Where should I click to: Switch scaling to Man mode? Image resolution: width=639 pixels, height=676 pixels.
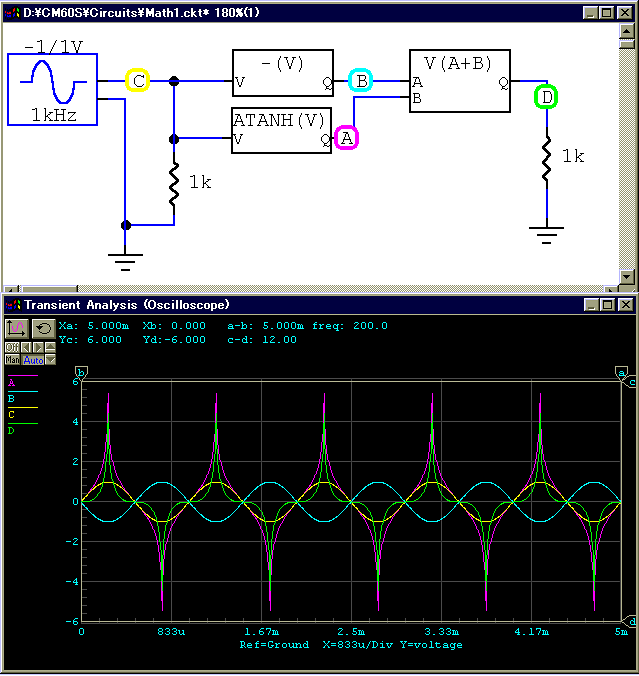coord(12,359)
